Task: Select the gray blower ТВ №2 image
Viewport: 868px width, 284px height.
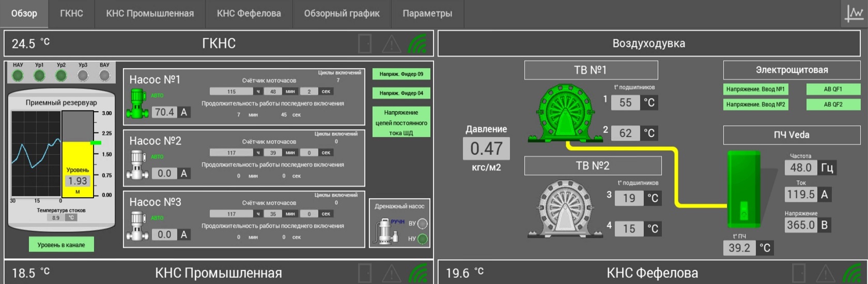Action: pyautogui.click(x=564, y=208)
